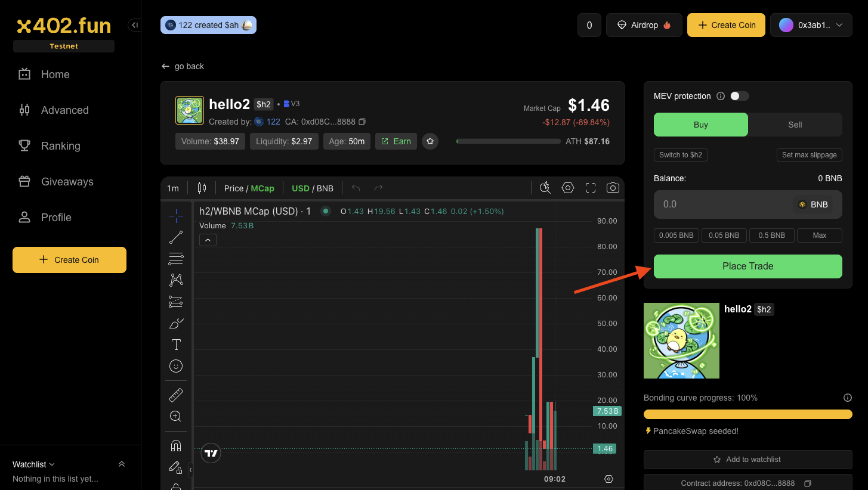Select the emoji sticker tool
The width and height of the screenshot is (868, 490).
[176, 366]
